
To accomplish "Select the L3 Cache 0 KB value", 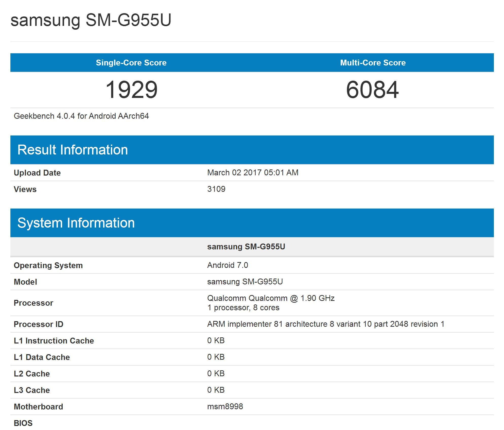I will click(x=216, y=390).
